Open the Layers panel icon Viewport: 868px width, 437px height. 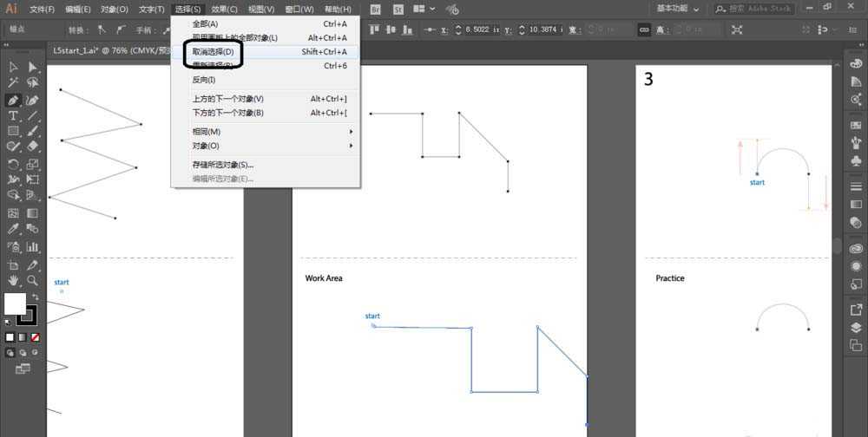857,329
